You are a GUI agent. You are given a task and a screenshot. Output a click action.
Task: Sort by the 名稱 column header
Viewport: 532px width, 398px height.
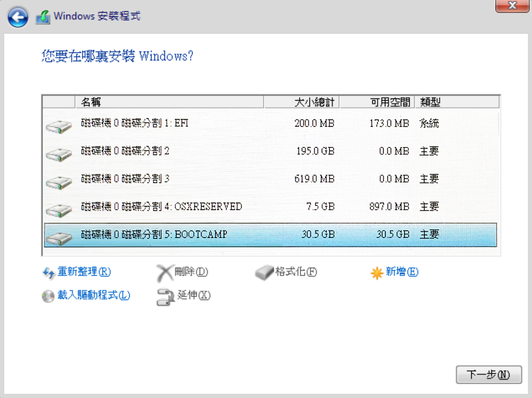(169, 102)
